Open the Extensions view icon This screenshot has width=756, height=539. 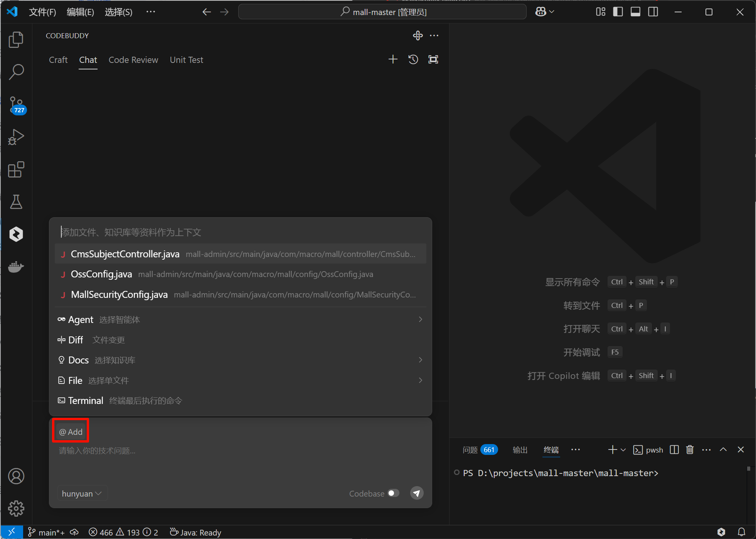point(16,169)
